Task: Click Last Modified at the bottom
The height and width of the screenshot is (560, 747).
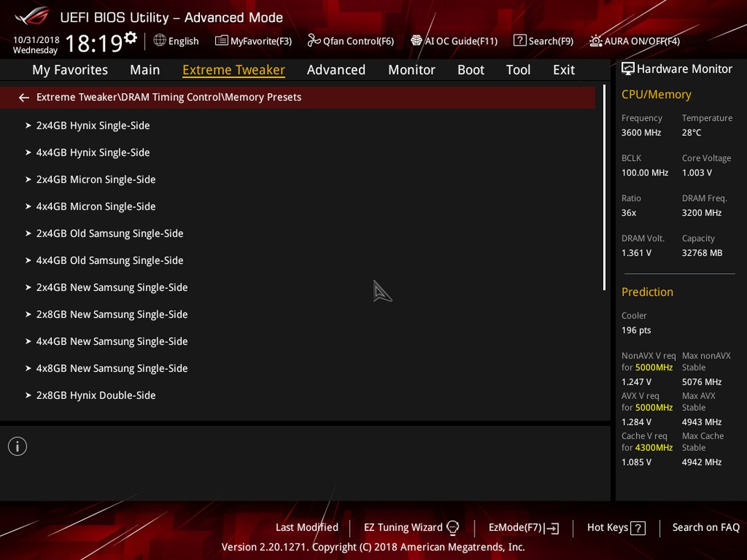Action: (x=307, y=528)
